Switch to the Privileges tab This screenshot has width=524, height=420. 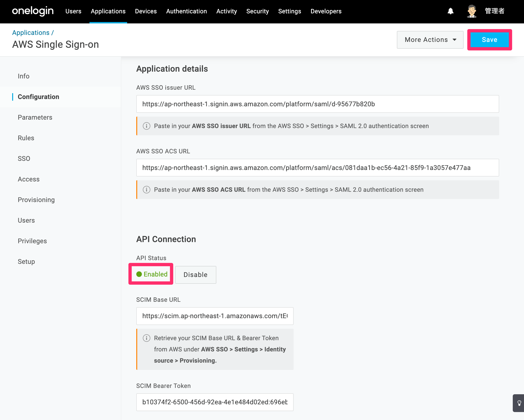coord(32,241)
